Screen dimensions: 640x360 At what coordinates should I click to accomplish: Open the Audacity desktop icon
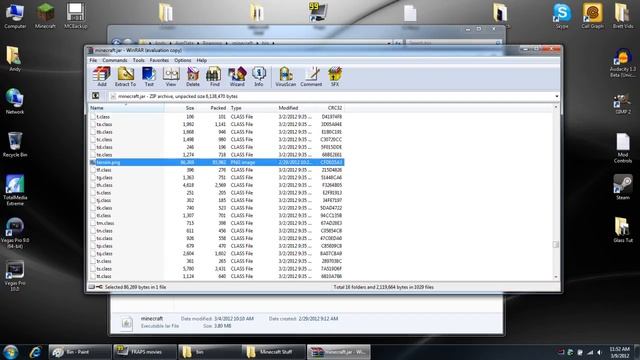point(623,62)
